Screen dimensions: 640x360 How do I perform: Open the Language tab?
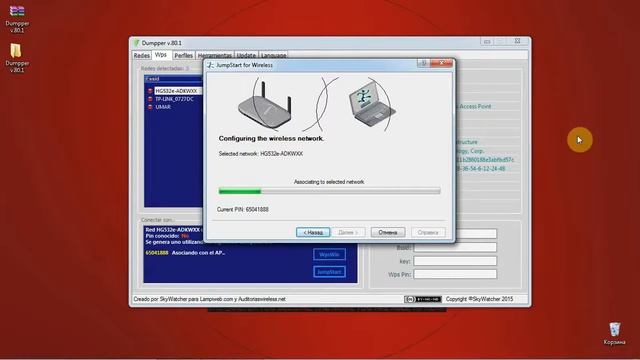[x=273, y=56]
